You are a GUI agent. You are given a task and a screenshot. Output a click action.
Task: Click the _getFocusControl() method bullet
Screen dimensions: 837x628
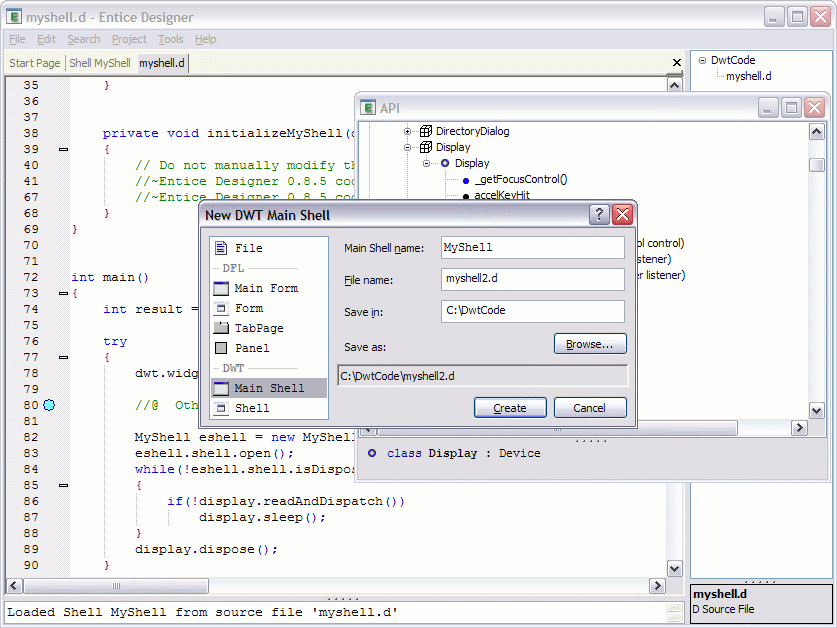point(465,180)
